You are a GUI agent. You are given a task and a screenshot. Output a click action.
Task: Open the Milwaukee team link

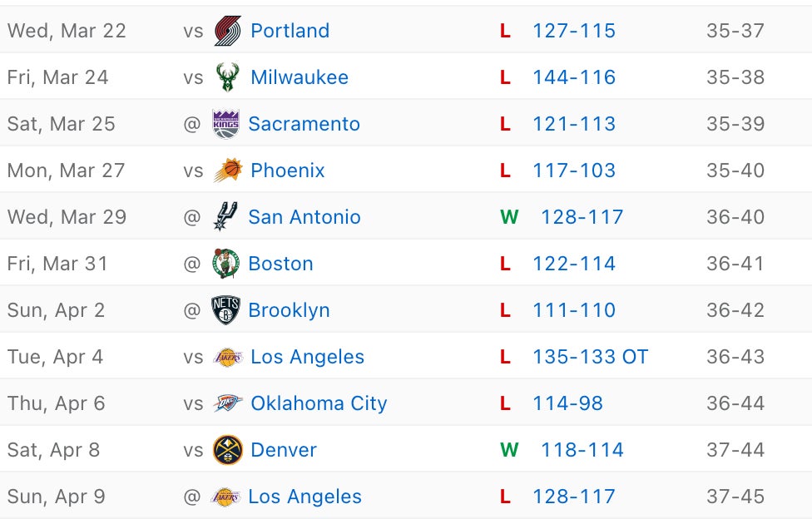(x=300, y=77)
